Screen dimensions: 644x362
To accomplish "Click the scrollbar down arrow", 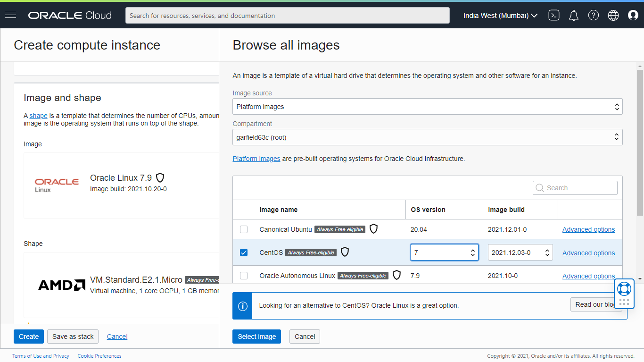I will point(640,279).
